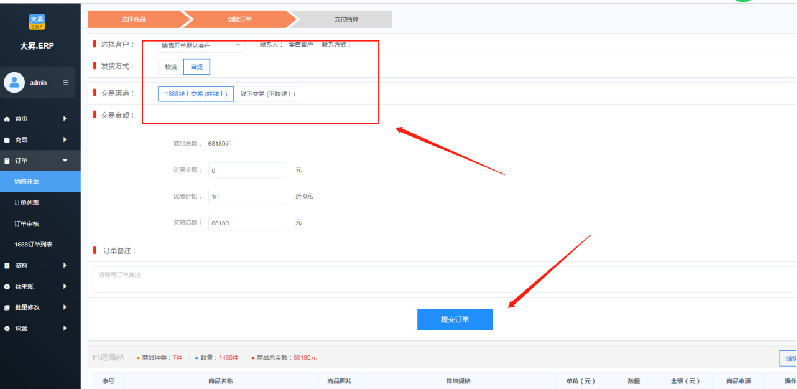The height and width of the screenshot is (389, 797).
Task: Click the admin user avatar
Action: (x=14, y=82)
